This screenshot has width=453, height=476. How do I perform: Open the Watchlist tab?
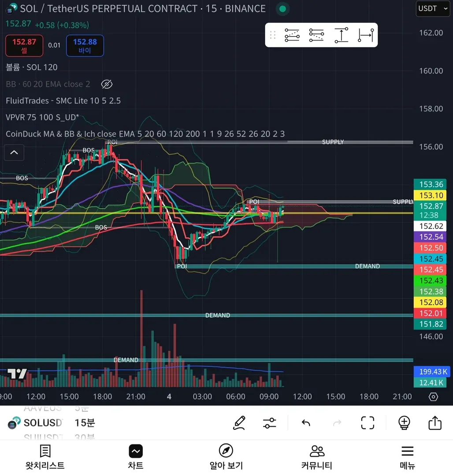(45, 457)
